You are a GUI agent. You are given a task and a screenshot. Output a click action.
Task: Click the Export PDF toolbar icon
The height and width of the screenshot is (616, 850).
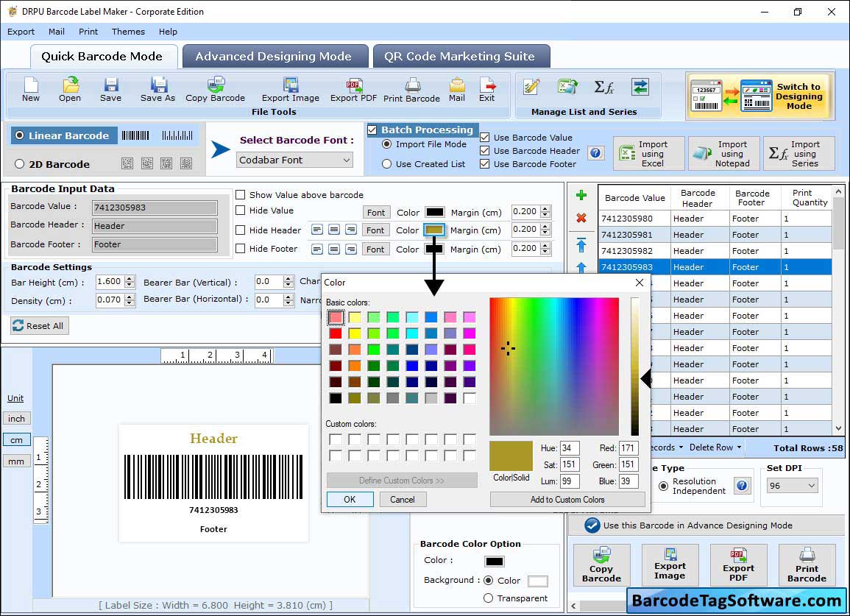pyautogui.click(x=353, y=90)
